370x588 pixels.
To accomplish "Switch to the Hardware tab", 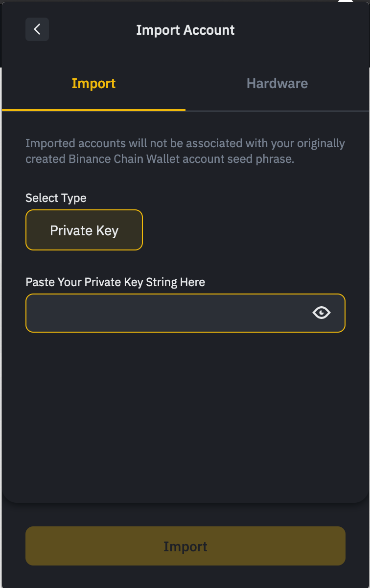I will click(x=277, y=83).
